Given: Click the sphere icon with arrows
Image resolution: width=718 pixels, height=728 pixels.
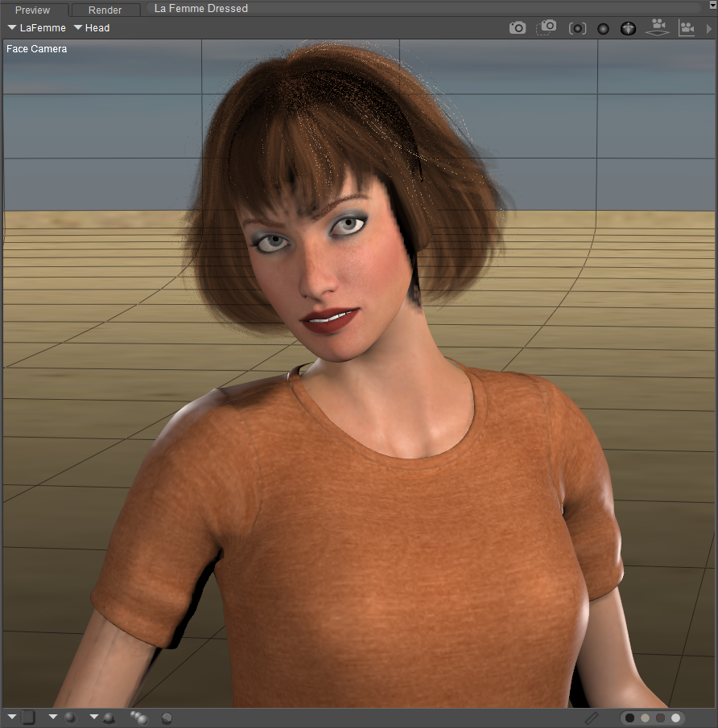Looking at the screenshot, I should [628, 29].
